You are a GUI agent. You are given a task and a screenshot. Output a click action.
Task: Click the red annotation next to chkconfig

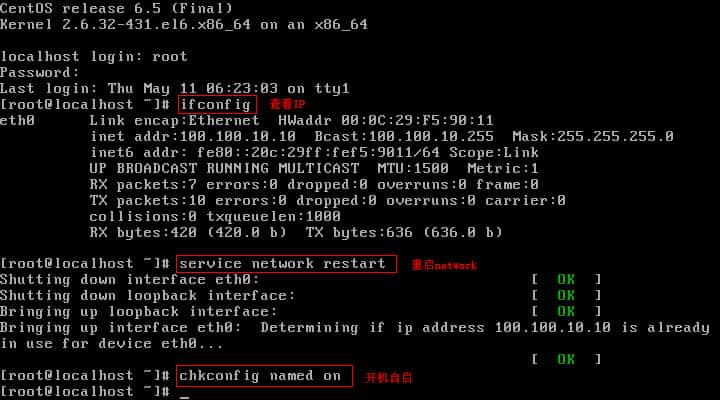[388, 377]
